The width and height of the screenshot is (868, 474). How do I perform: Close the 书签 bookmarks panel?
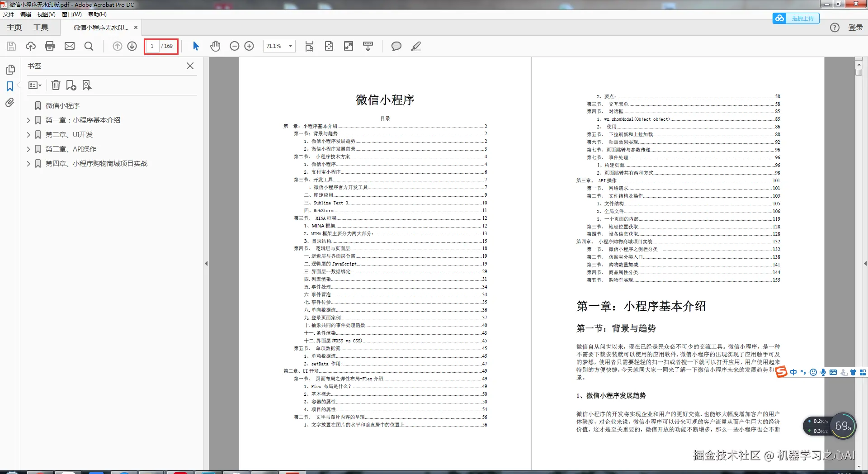tap(190, 66)
